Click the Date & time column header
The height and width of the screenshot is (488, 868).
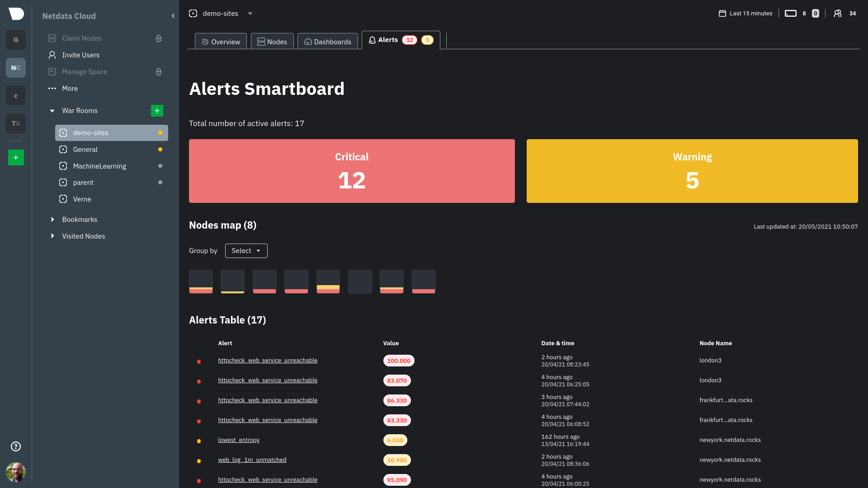tap(558, 343)
